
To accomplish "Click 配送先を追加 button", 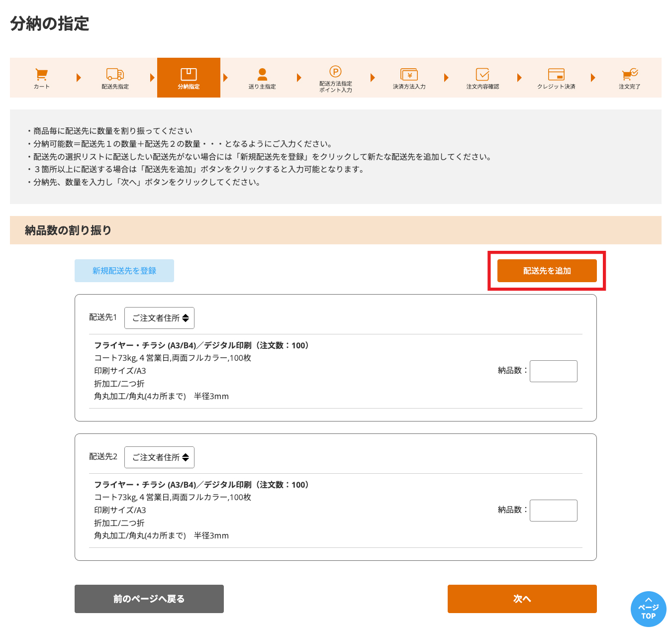I will pyautogui.click(x=547, y=271).
